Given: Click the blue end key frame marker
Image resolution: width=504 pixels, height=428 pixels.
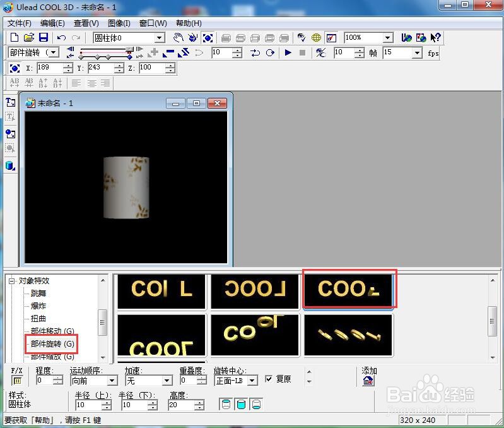Looking at the screenshot, I should click(129, 57).
